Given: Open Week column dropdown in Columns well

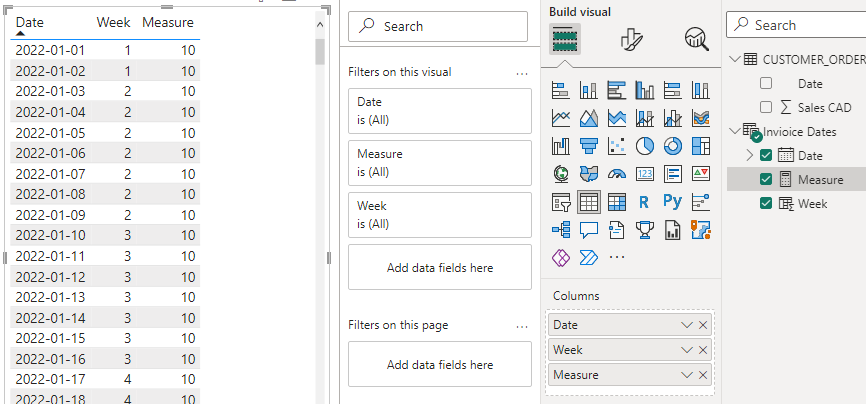Looking at the screenshot, I should click(x=687, y=350).
